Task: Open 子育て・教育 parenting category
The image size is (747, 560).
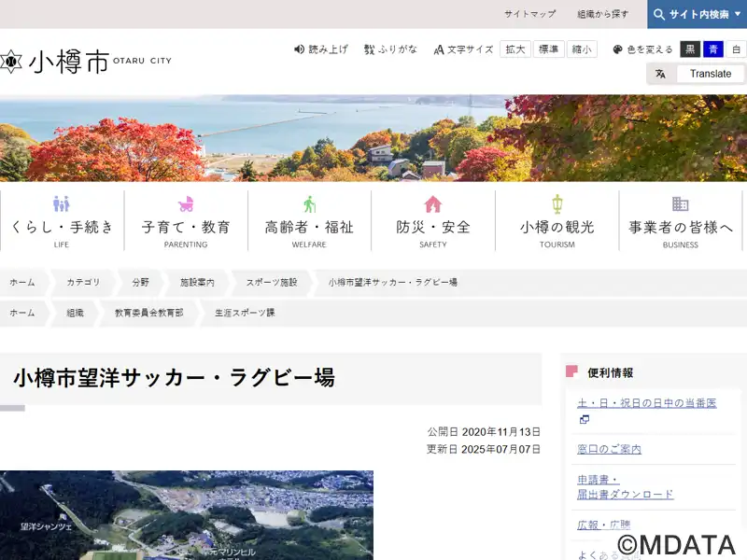Action: [186, 220]
